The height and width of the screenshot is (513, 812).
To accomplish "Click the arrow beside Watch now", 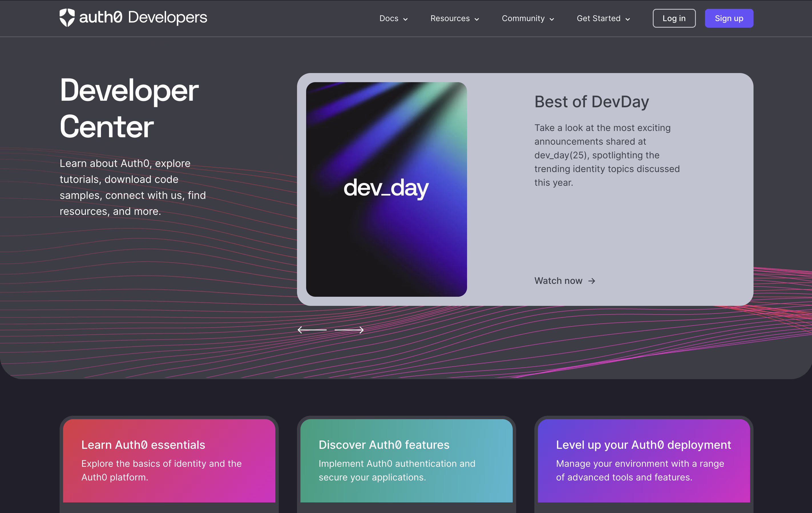I will click(592, 281).
